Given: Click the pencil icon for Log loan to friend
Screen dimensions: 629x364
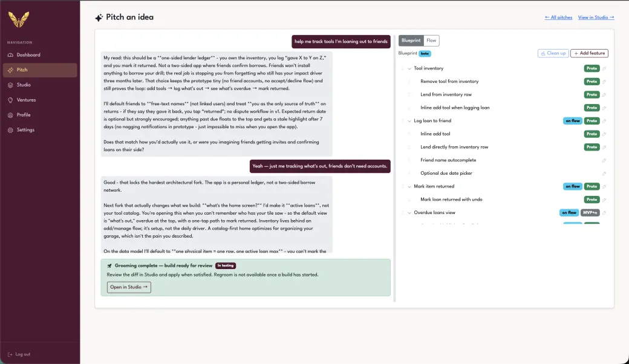Looking at the screenshot, I should click(604, 121).
